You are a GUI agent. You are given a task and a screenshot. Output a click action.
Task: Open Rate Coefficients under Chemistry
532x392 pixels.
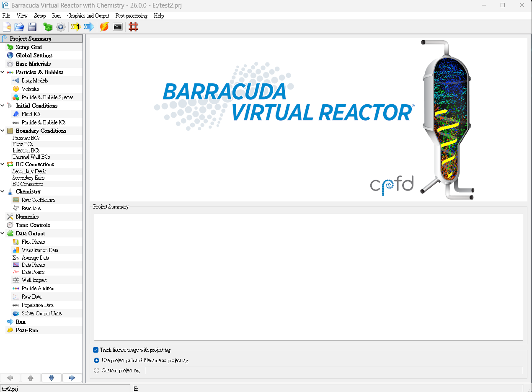39,200
